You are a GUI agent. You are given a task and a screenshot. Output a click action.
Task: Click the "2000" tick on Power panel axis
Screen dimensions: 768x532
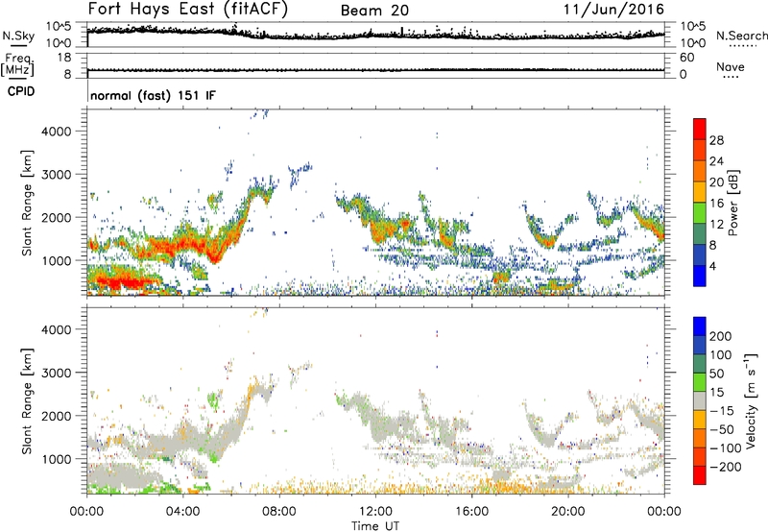[56, 217]
